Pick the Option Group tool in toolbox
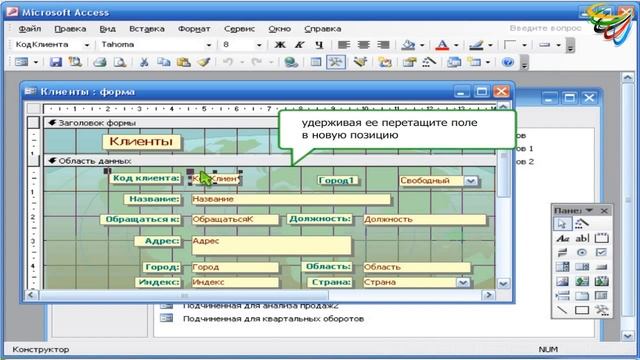 [x=602, y=238]
